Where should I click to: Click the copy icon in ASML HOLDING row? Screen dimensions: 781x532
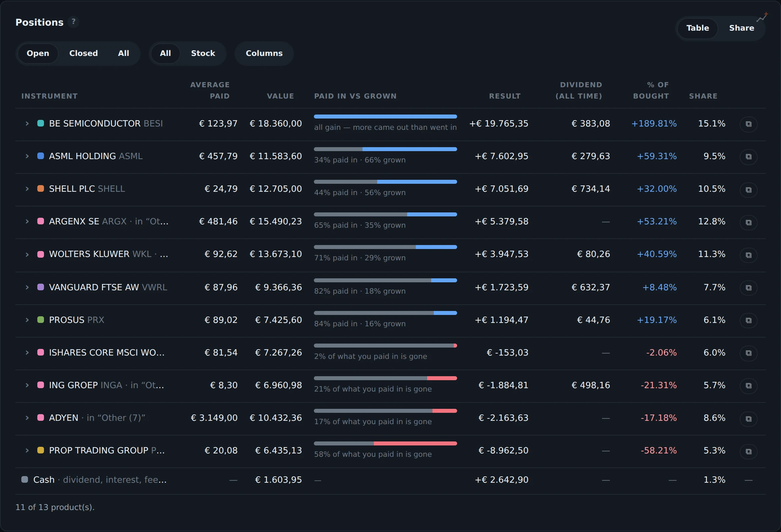pos(748,156)
